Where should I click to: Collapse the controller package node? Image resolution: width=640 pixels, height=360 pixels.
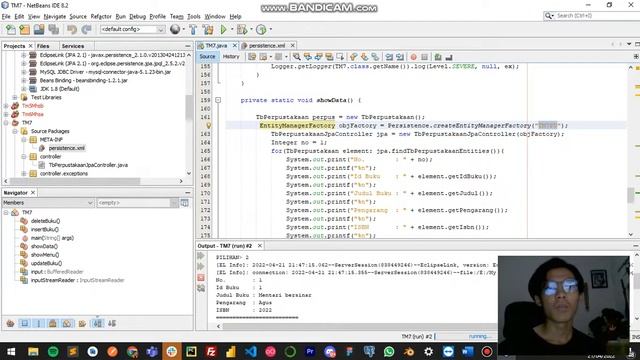click(x=24, y=156)
